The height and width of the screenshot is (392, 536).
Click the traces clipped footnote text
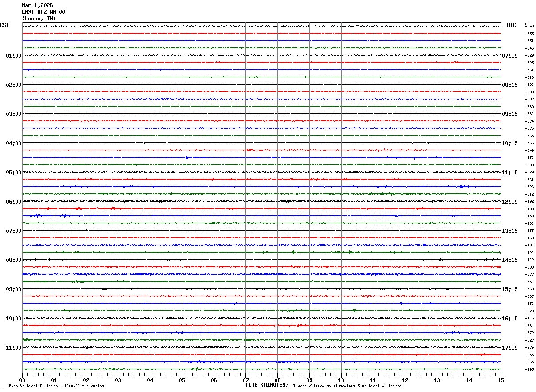(x=347, y=386)
